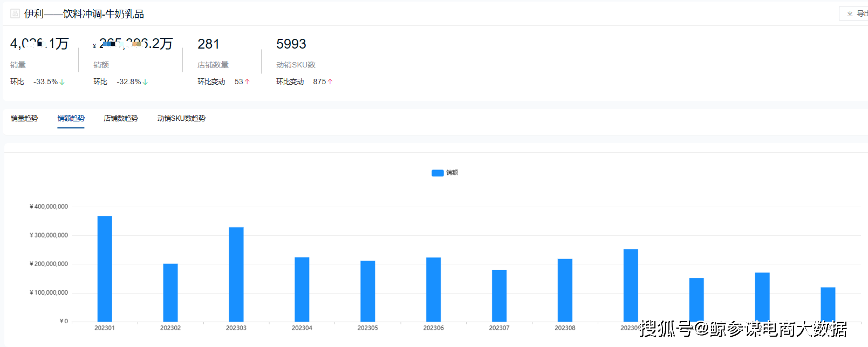This screenshot has width=868, height=347.
Task: Click the 202307 sales bar
Action: [x=500, y=296]
